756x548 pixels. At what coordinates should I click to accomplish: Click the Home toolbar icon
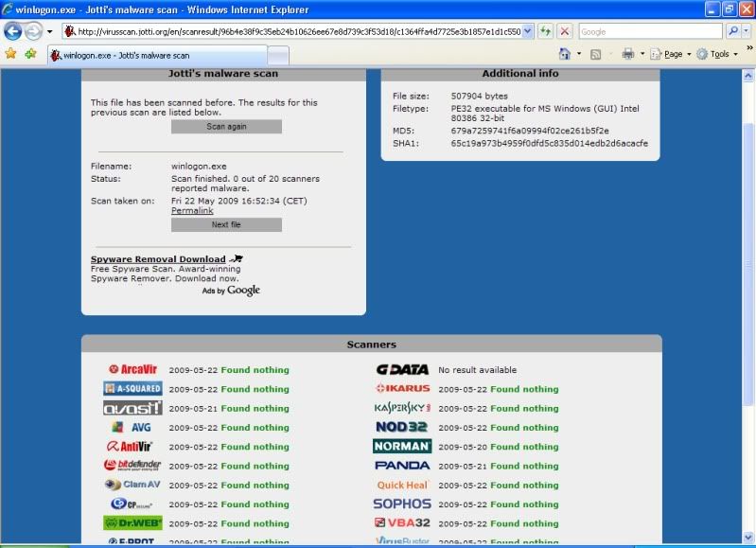565,54
